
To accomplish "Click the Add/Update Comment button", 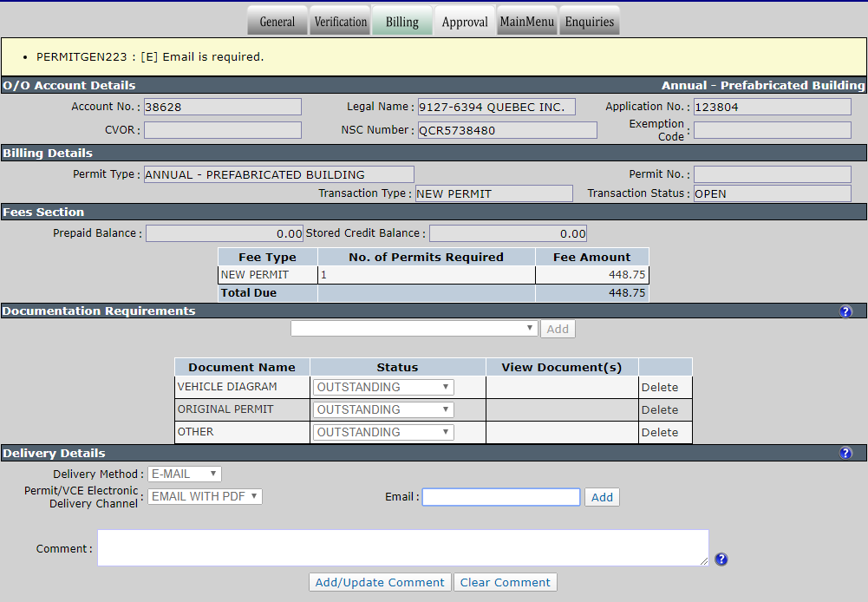I will (x=380, y=583).
